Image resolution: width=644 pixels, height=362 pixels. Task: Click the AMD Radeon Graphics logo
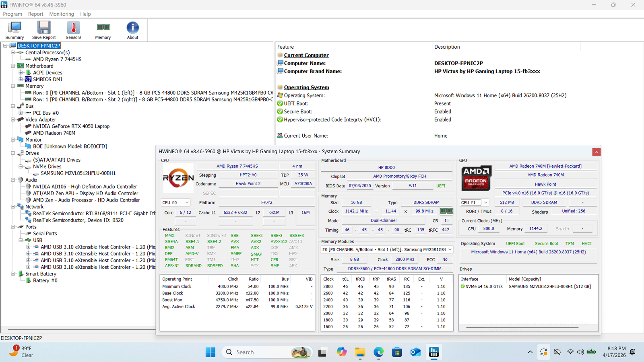pyautogui.click(x=476, y=178)
